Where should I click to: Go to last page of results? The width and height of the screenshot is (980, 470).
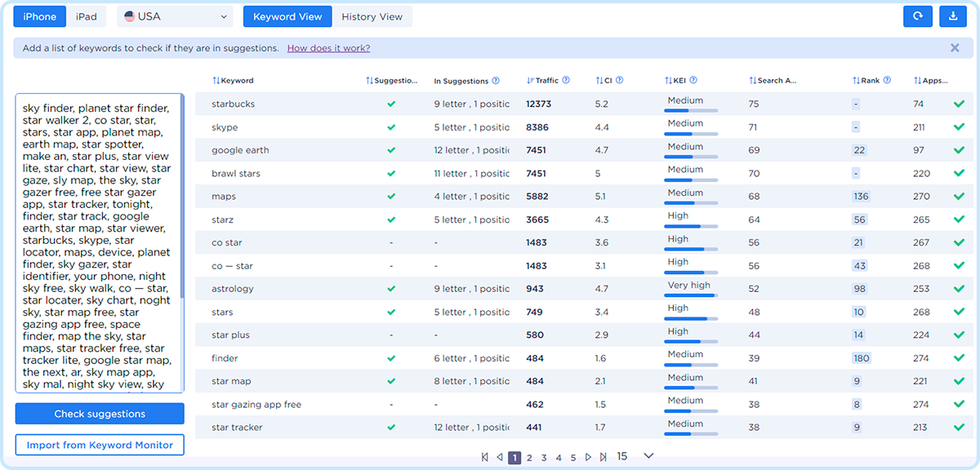604,457
